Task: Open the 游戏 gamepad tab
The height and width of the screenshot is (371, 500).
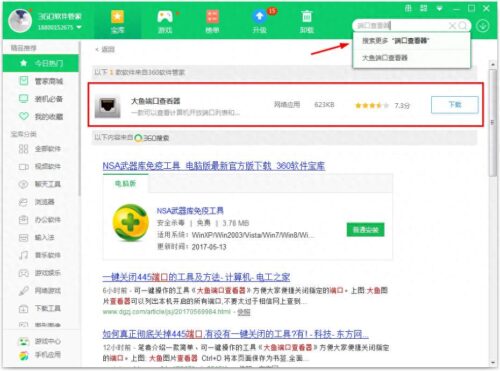Action: (165, 21)
